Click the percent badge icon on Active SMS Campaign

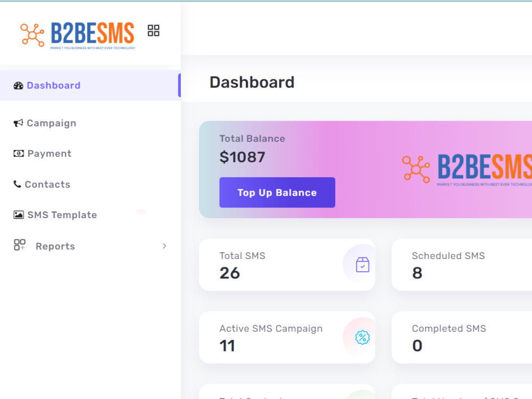click(362, 337)
